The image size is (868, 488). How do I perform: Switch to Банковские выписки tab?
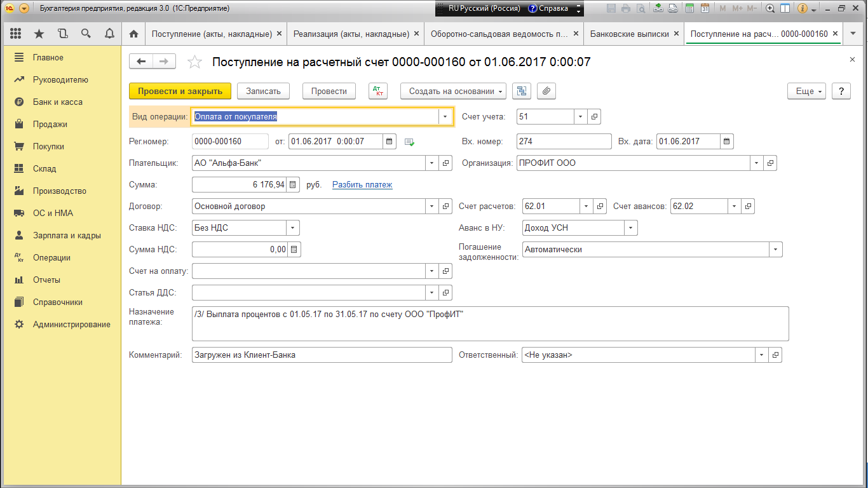coord(629,34)
